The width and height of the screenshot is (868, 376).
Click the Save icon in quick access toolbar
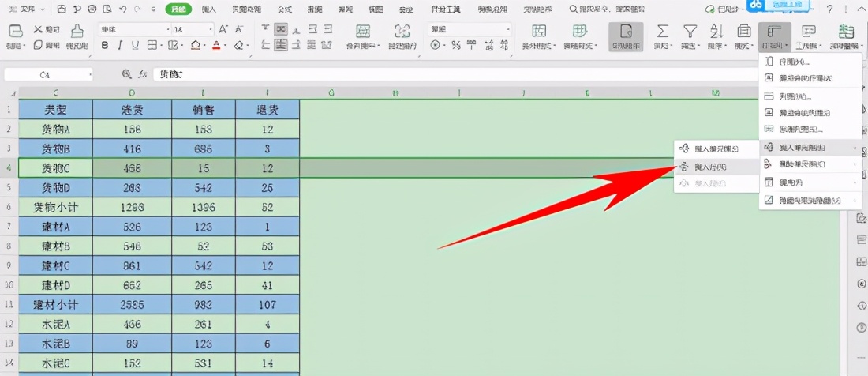pos(62,9)
